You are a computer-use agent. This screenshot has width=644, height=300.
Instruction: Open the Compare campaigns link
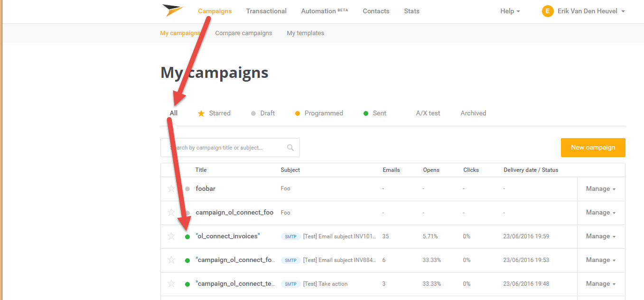[x=243, y=33]
